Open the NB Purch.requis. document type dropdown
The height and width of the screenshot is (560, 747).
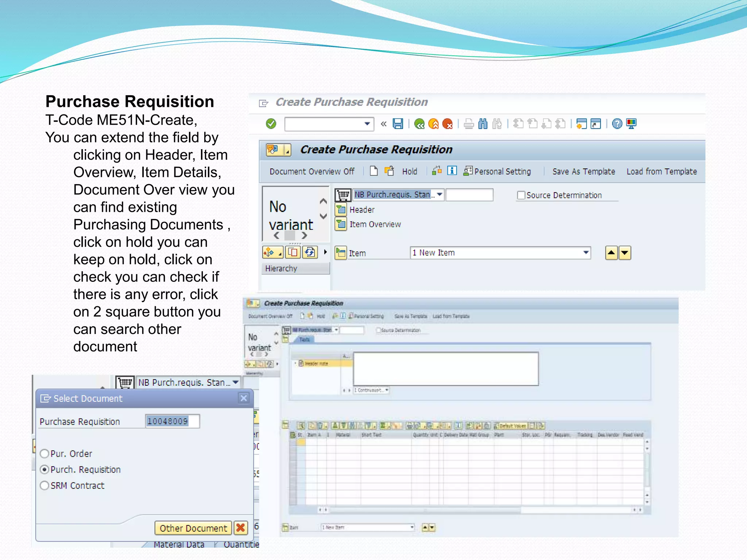point(440,195)
